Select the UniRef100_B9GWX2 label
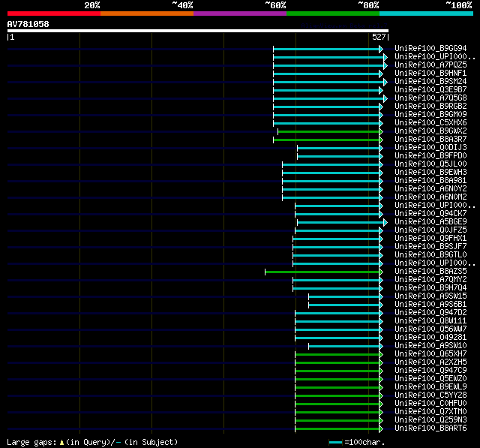Screen dimensions: 480x448 pos(430,131)
